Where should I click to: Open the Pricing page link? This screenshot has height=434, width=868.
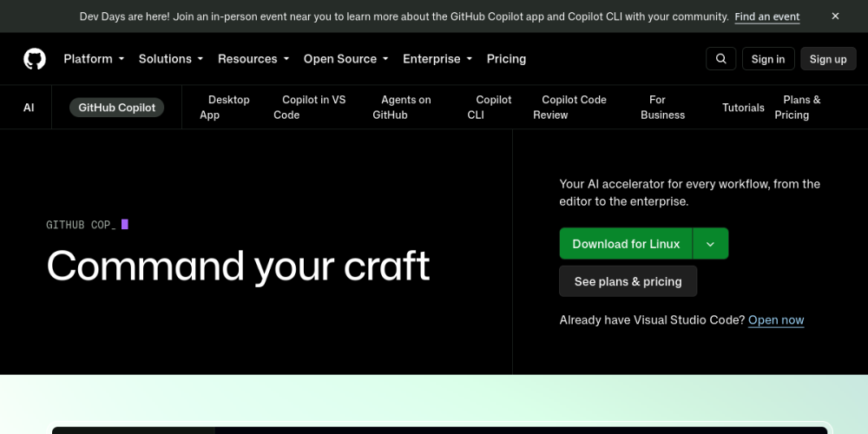pos(506,59)
